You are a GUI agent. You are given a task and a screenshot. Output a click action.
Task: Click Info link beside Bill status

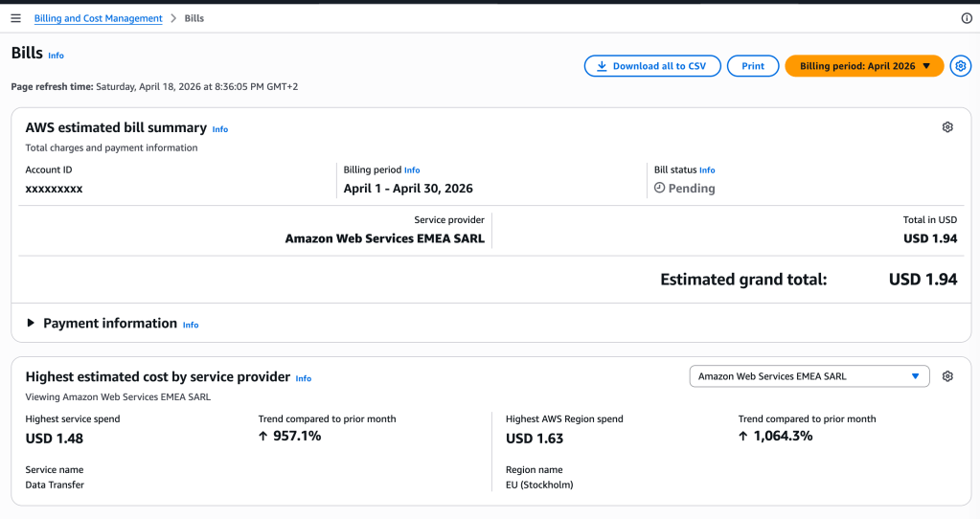707,170
